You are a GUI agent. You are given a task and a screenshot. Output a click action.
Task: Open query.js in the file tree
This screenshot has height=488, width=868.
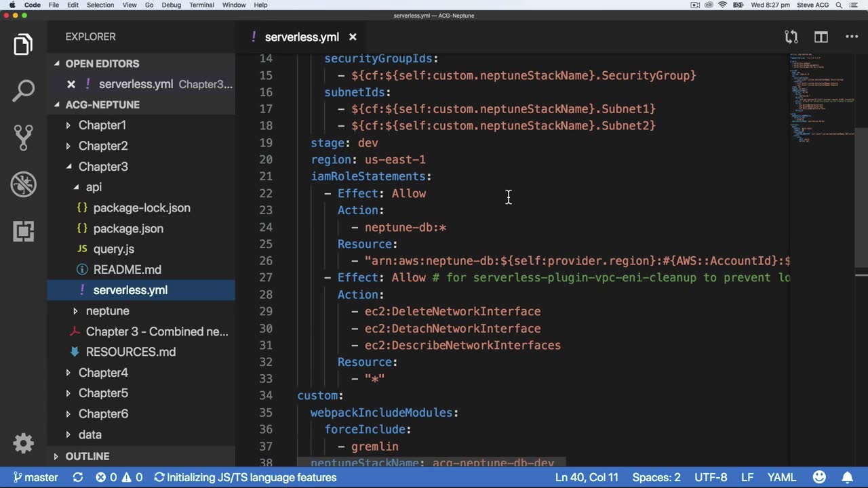[x=113, y=249]
